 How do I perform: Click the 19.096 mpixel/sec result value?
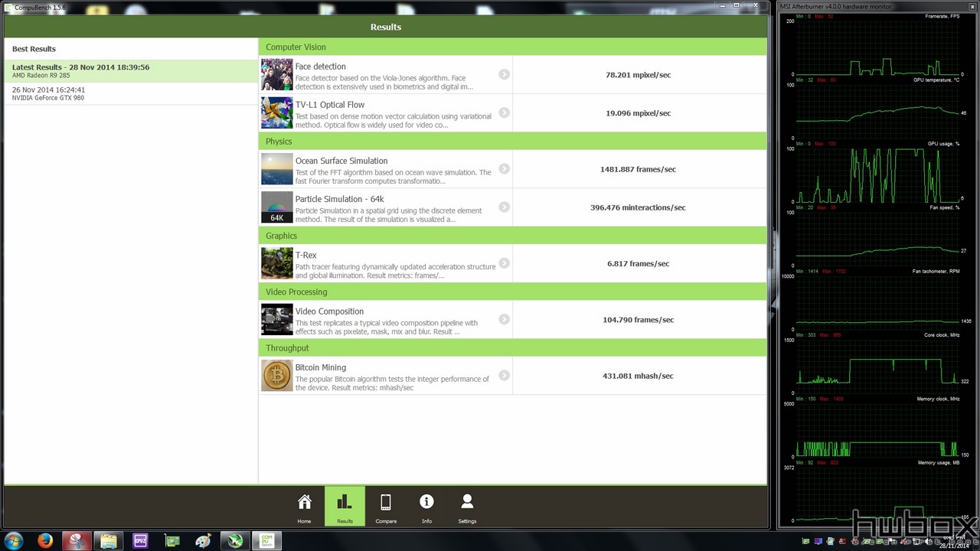tap(638, 113)
